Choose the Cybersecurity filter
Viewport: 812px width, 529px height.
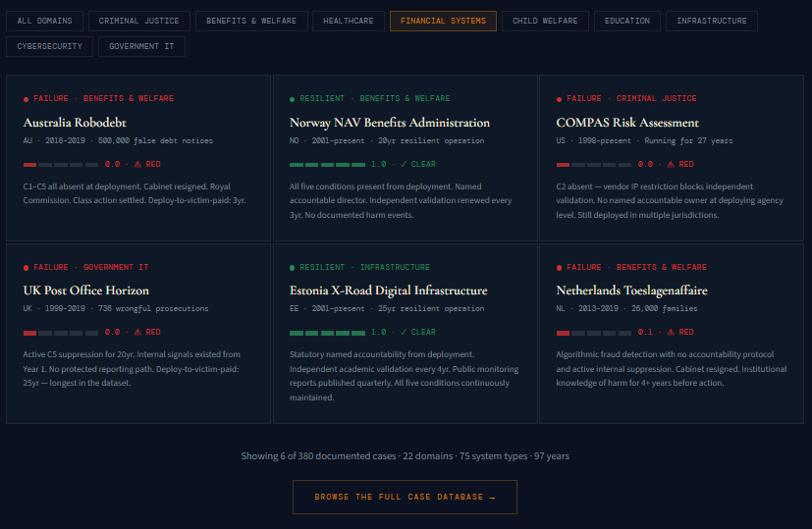click(49, 46)
